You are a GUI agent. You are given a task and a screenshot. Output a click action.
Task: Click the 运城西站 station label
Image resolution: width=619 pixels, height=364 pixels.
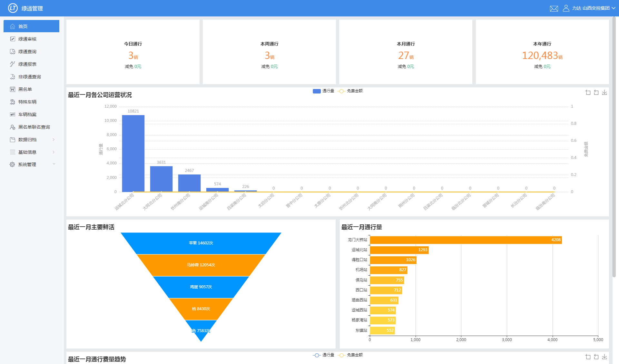pos(359,310)
